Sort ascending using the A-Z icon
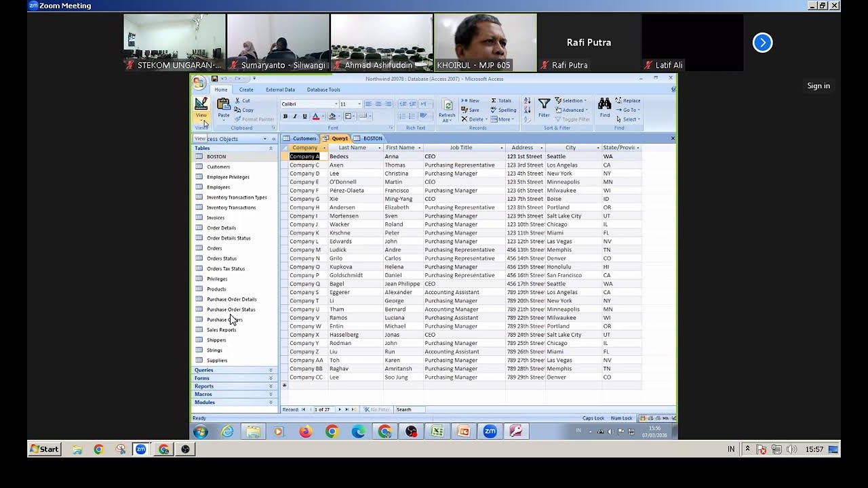868x488 pixels. pyautogui.click(x=528, y=100)
